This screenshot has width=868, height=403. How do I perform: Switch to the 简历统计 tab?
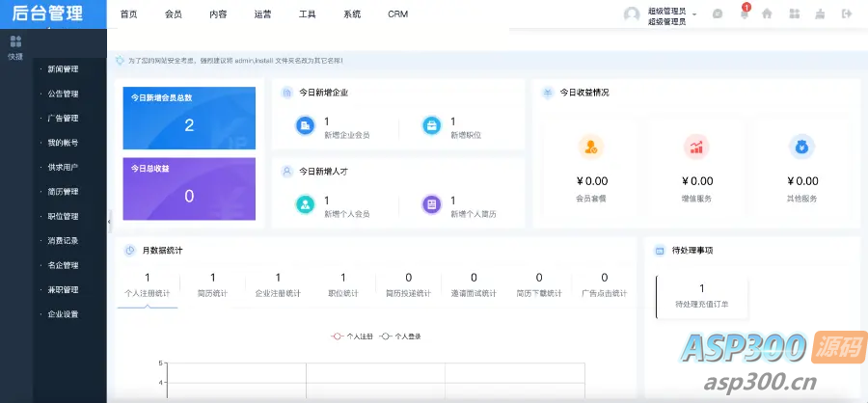pyautogui.click(x=212, y=284)
